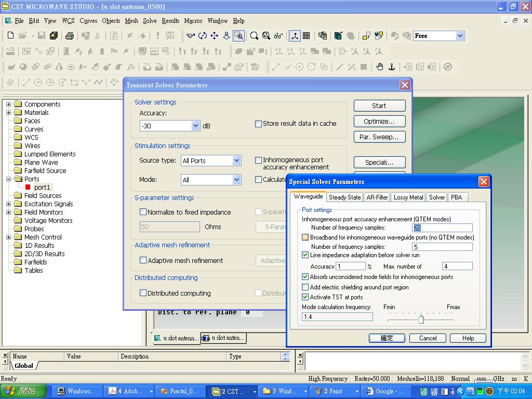Click the Print icon
The width and height of the screenshot is (532, 399).
click(70, 36)
